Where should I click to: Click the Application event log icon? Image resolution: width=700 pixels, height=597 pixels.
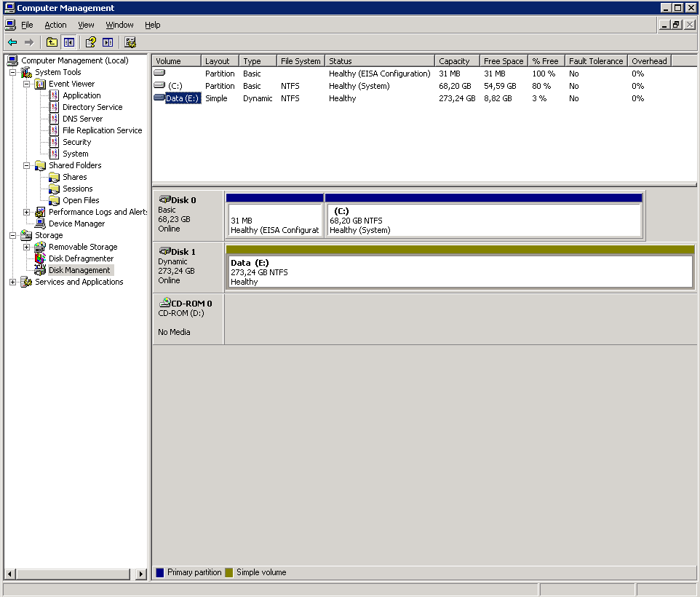54,95
